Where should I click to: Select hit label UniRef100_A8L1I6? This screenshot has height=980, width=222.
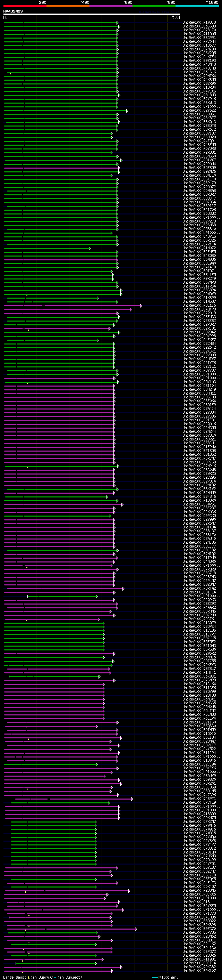199,305
